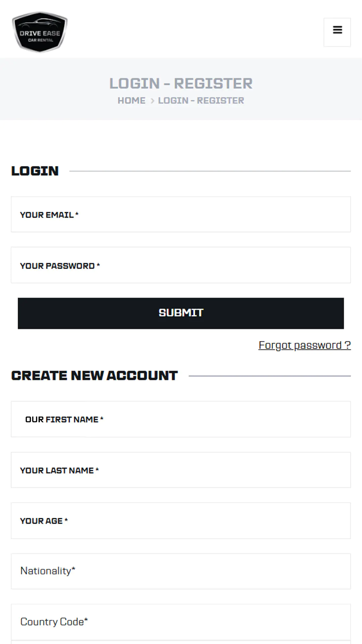The image size is (362, 644).
Task: Focus the Your Age field
Action: [181, 521]
